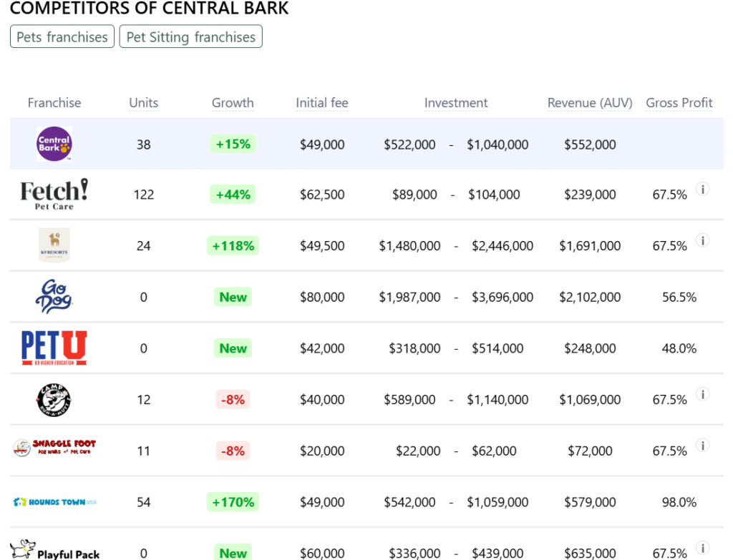
Task: Open the Pets franchises category tag
Action: (x=62, y=36)
